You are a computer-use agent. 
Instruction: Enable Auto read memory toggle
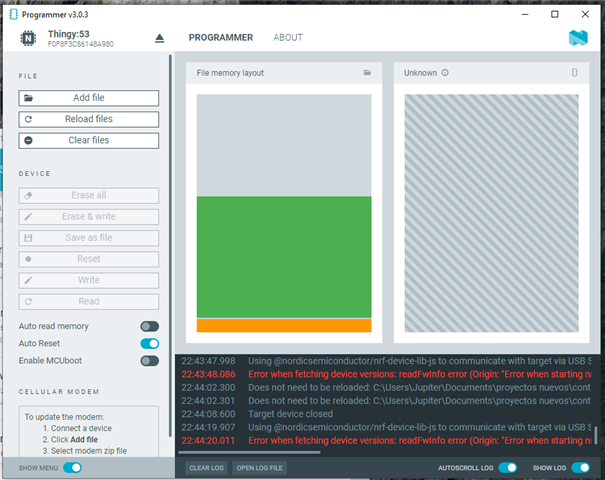coord(149,326)
